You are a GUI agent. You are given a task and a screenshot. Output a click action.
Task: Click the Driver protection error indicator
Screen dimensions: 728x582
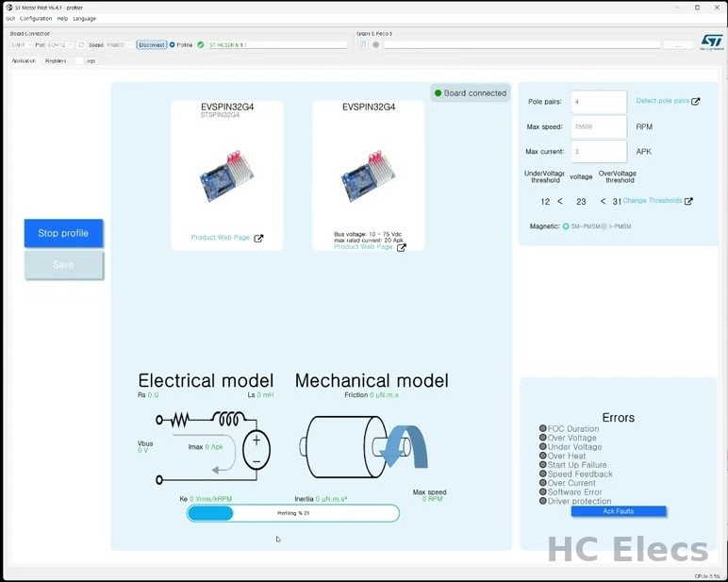click(x=543, y=501)
